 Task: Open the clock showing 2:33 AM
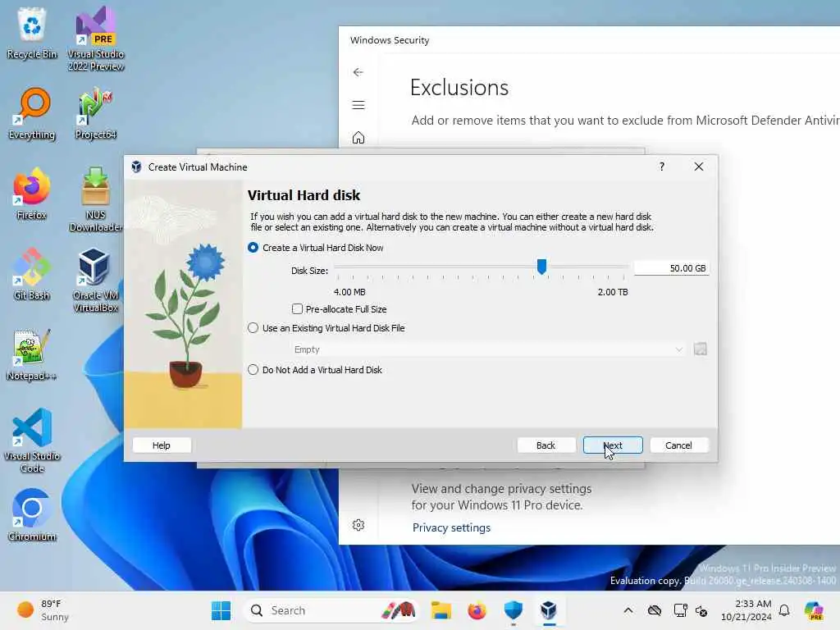tap(746, 610)
